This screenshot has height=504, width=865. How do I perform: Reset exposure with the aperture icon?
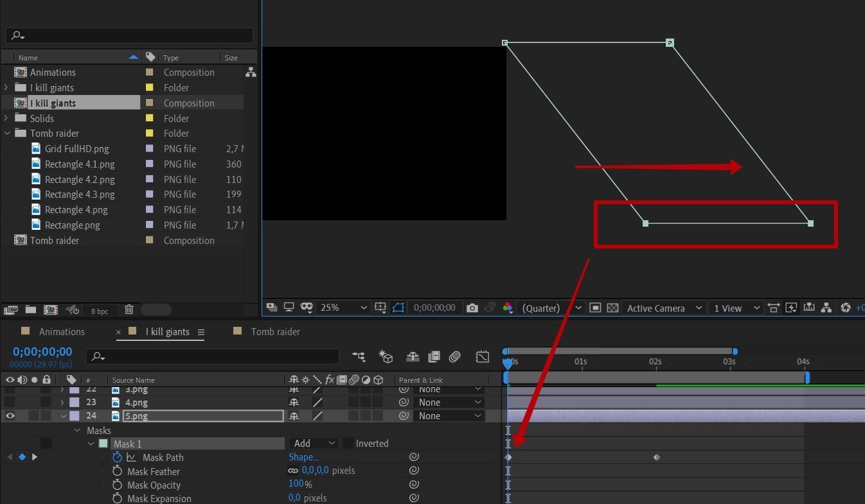click(845, 308)
